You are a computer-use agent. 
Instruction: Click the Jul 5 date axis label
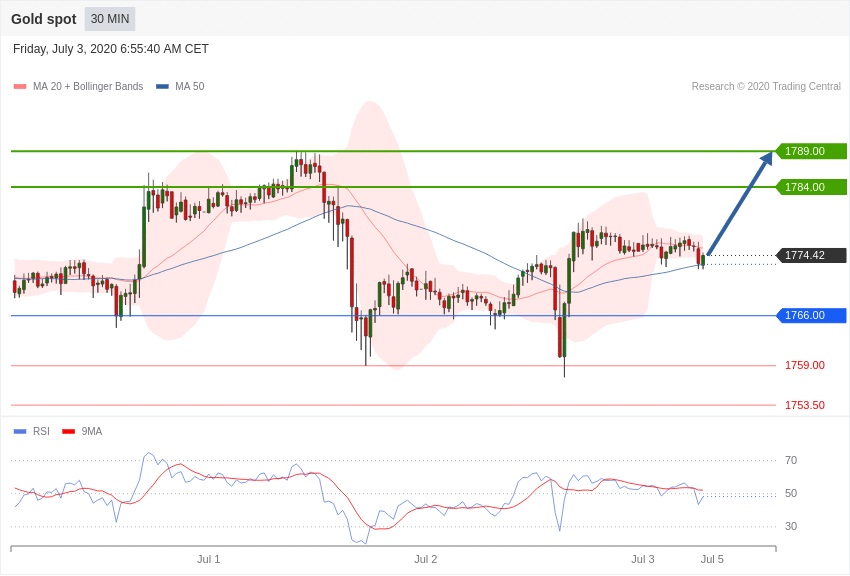(x=712, y=560)
